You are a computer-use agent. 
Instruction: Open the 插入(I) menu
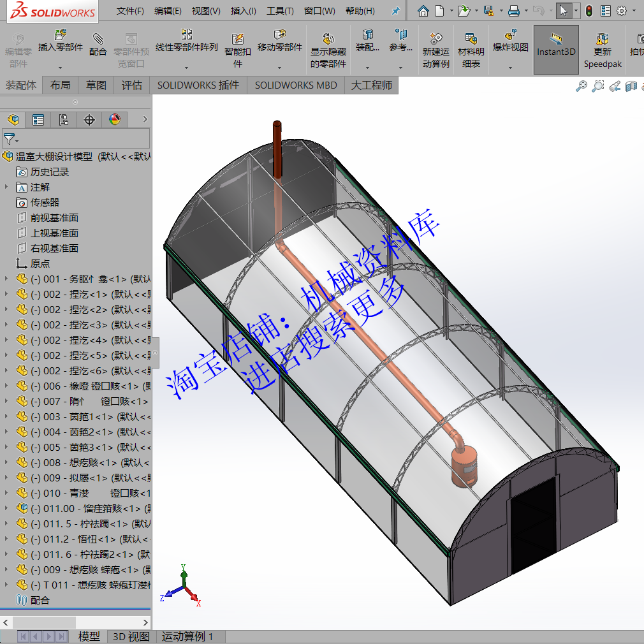pos(243,11)
